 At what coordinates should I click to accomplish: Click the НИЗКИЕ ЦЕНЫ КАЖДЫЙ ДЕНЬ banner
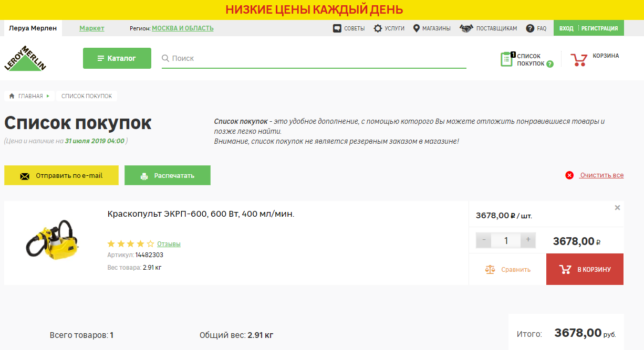pos(314,9)
